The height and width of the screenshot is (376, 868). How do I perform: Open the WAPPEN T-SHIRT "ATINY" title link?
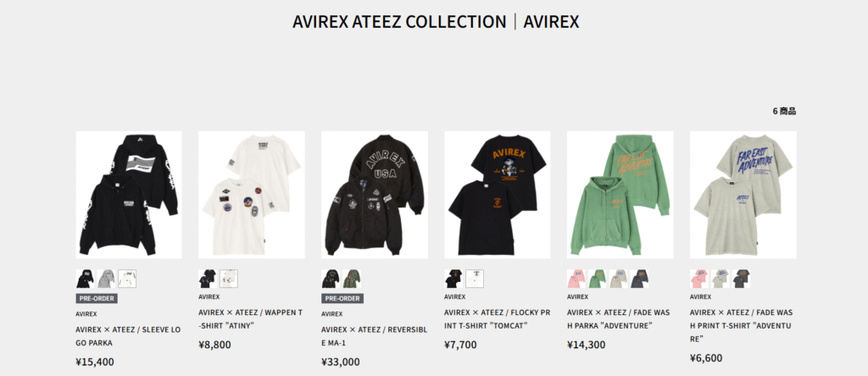(x=251, y=319)
